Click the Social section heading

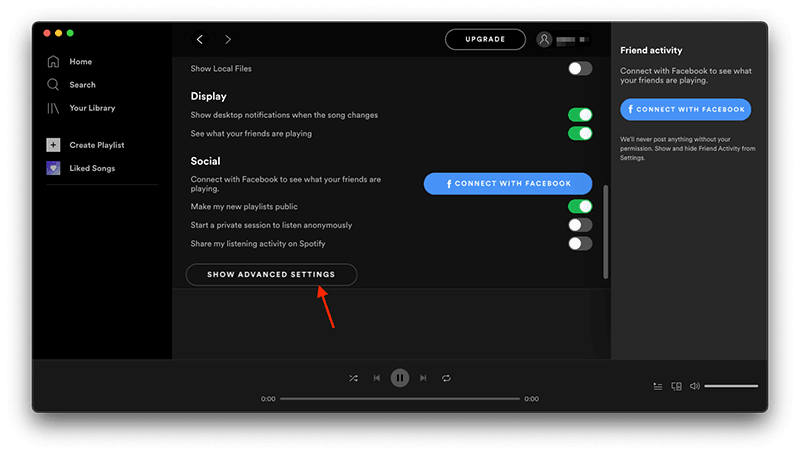click(205, 161)
